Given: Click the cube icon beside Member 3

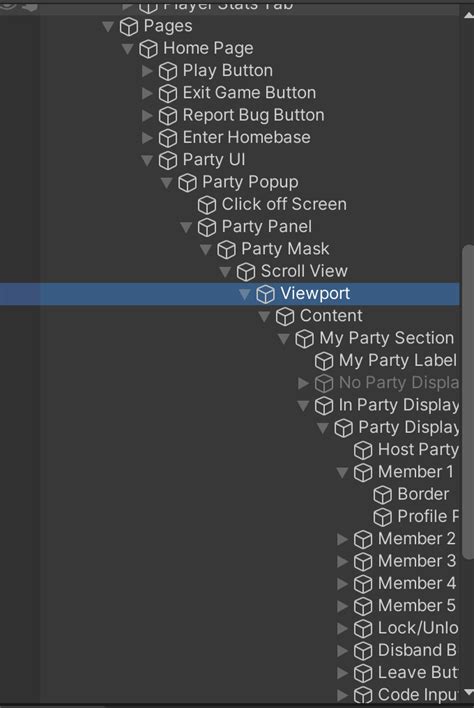Looking at the screenshot, I should (x=363, y=562).
